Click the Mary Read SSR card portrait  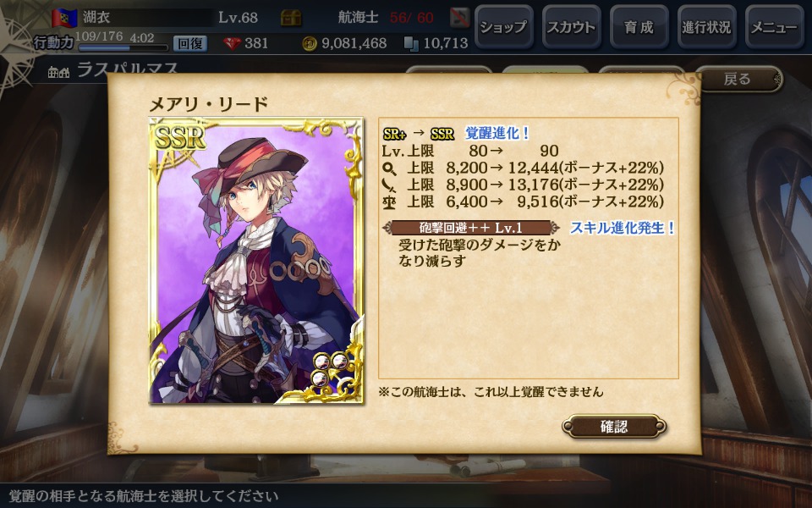coord(256,261)
